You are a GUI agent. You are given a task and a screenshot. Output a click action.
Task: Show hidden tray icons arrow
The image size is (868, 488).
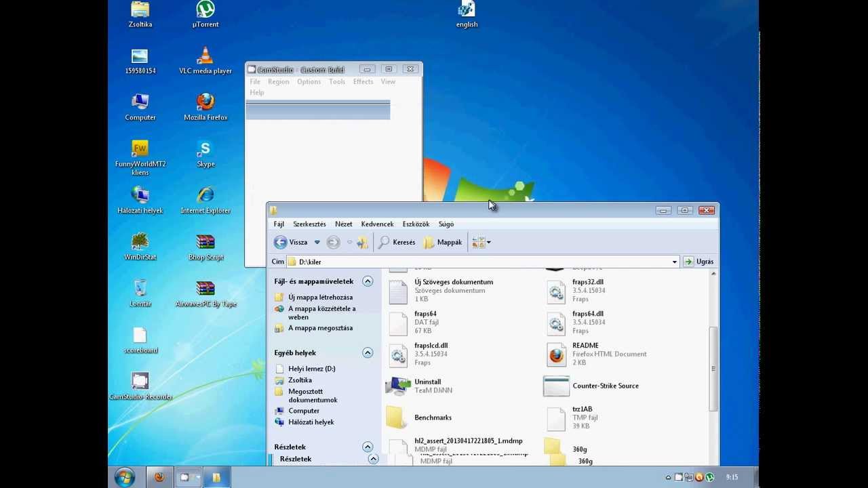667,478
